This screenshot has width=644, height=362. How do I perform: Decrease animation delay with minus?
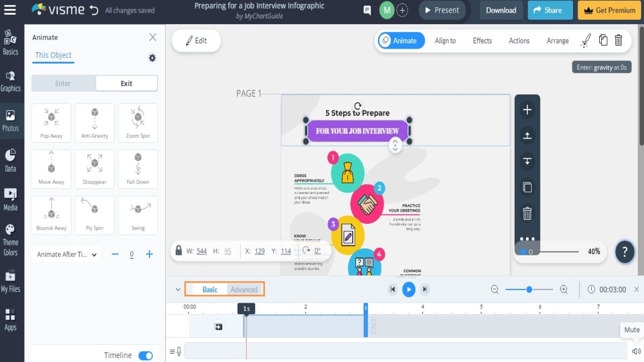115,254
